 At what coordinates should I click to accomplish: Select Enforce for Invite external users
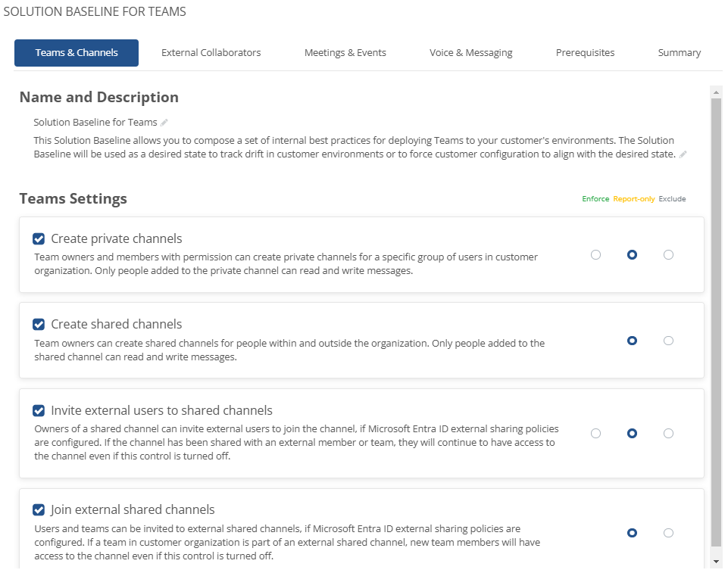click(595, 434)
